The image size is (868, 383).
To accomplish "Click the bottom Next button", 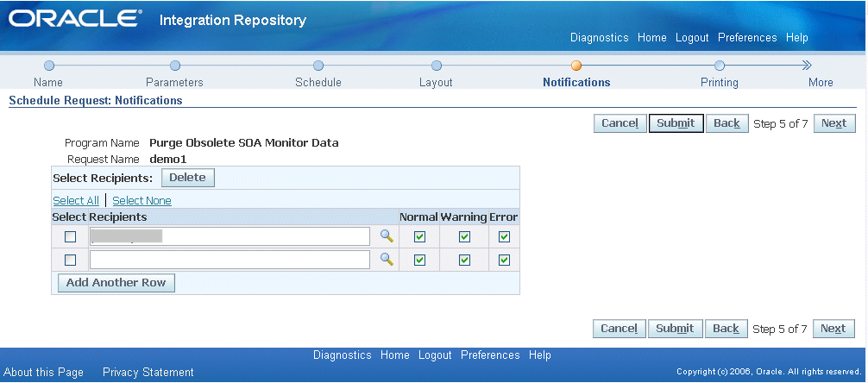I will click(833, 329).
